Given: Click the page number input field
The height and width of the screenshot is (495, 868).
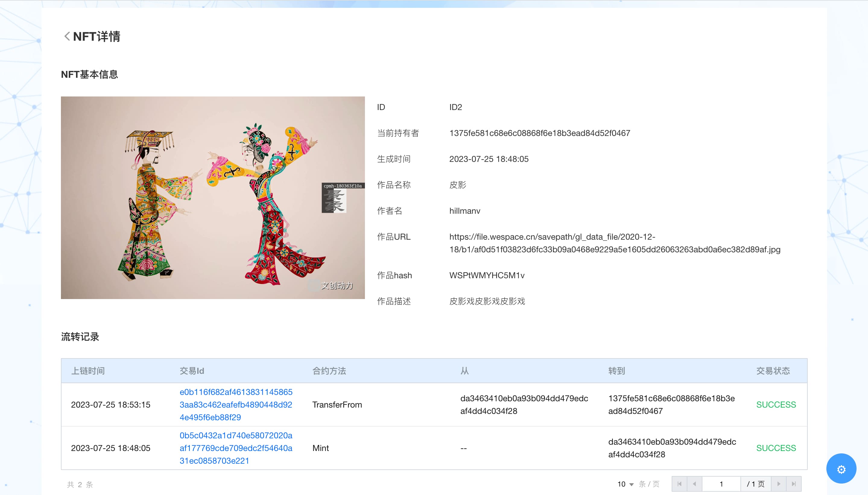Looking at the screenshot, I should pyautogui.click(x=721, y=484).
